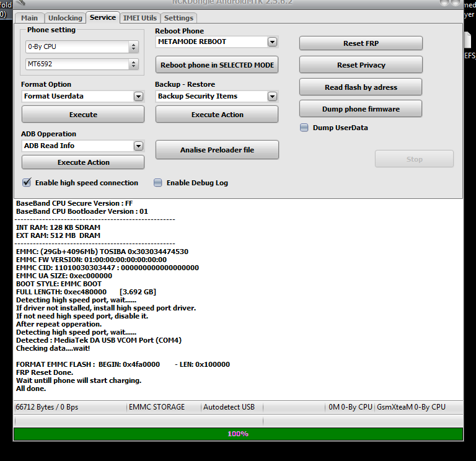This screenshot has height=461, width=476.
Task: Select the Service tab
Action: [x=103, y=17]
